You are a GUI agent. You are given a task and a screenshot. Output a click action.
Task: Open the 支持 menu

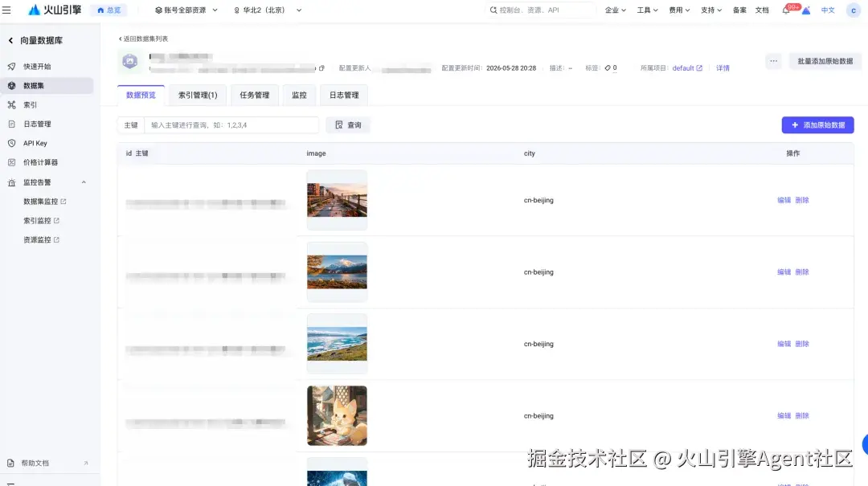[x=711, y=10]
